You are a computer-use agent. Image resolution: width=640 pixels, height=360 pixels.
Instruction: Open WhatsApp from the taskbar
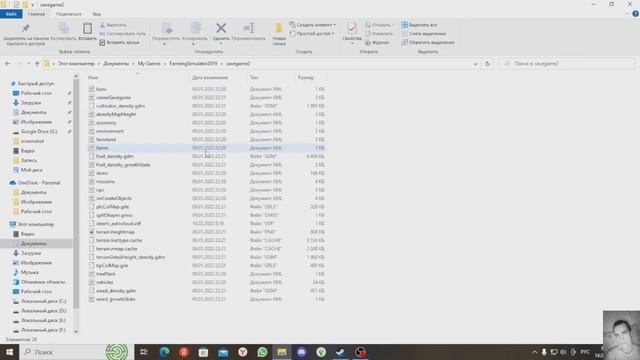(x=262, y=352)
